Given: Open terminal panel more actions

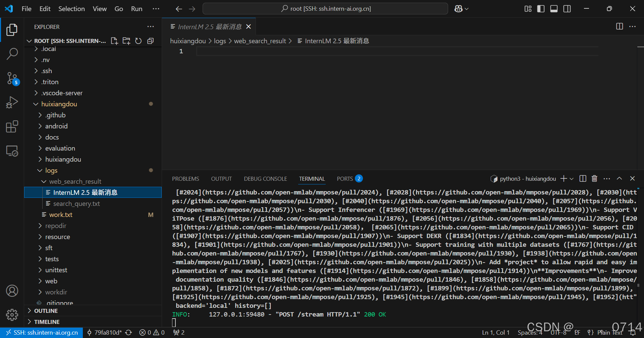Looking at the screenshot, I should (607, 179).
